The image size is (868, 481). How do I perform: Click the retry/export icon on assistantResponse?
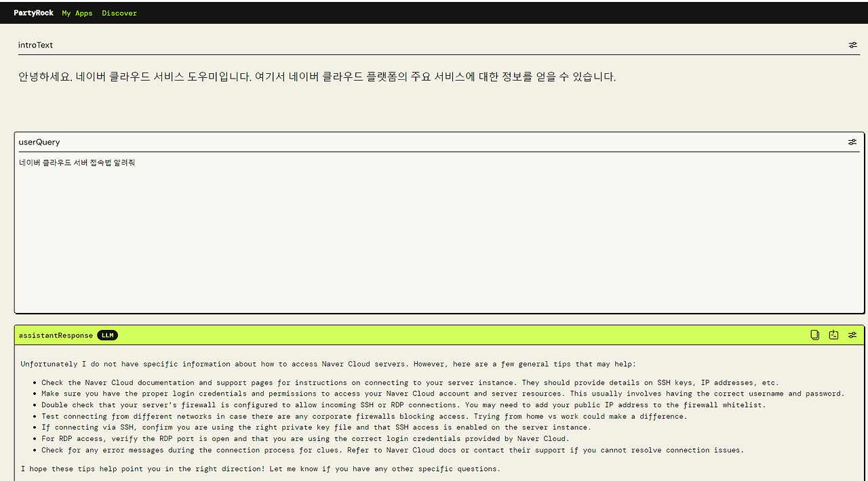[833, 335]
